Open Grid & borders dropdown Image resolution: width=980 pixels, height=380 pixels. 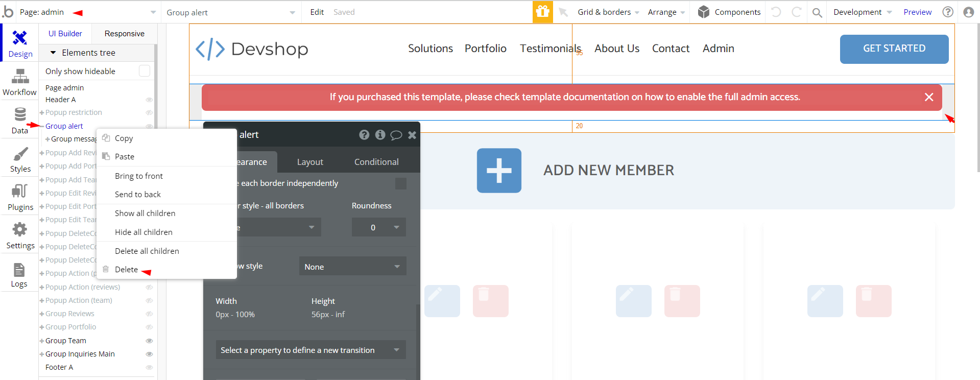(608, 12)
